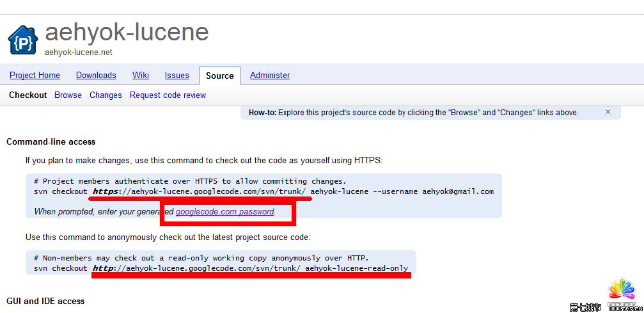Follow the googlecode.com password link

coord(224,211)
